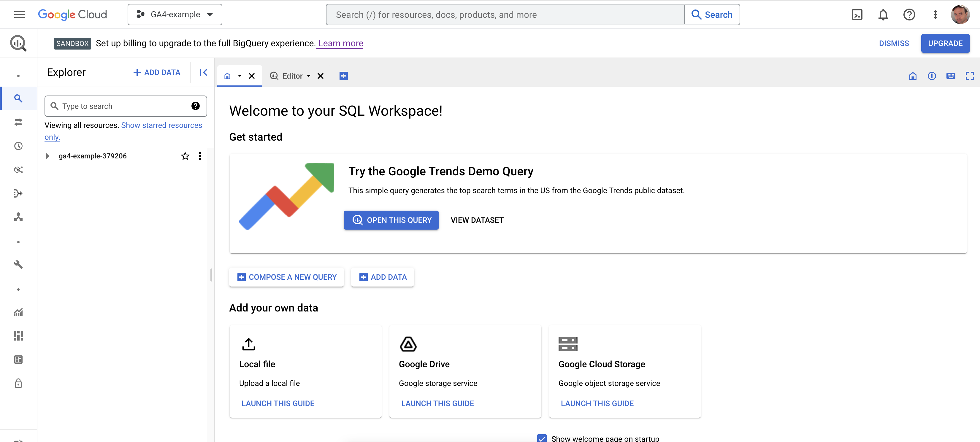Click the Explorer panel resize handle
The image size is (980, 442).
click(x=211, y=275)
